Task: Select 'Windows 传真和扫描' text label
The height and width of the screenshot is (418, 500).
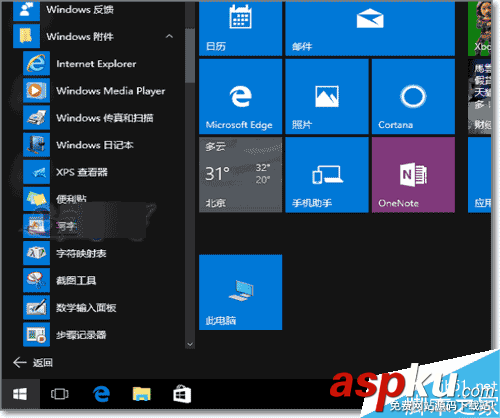Action: click(105, 118)
